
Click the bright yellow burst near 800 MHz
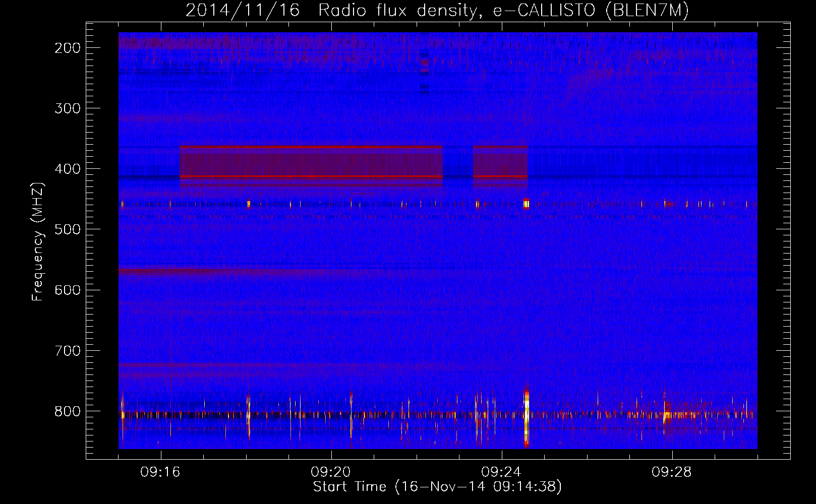(527, 417)
